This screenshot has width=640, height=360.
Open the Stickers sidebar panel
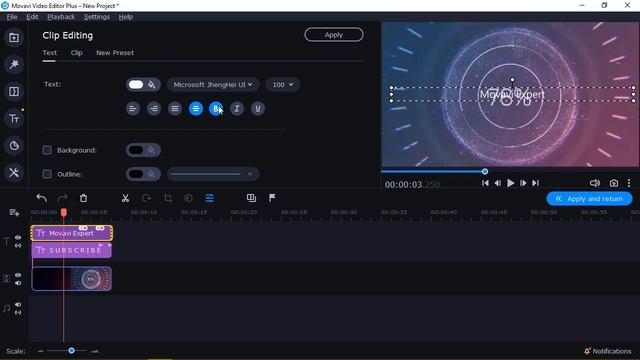pos(14,146)
